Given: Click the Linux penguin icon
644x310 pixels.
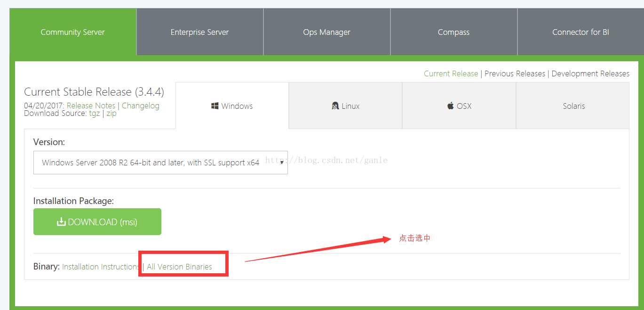Looking at the screenshot, I should coord(335,106).
